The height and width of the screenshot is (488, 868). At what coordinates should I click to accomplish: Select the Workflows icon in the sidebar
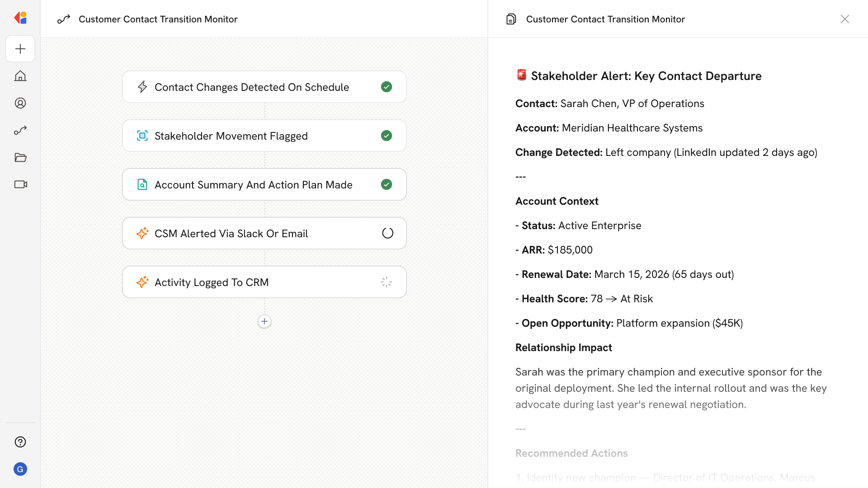pyautogui.click(x=20, y=130)
